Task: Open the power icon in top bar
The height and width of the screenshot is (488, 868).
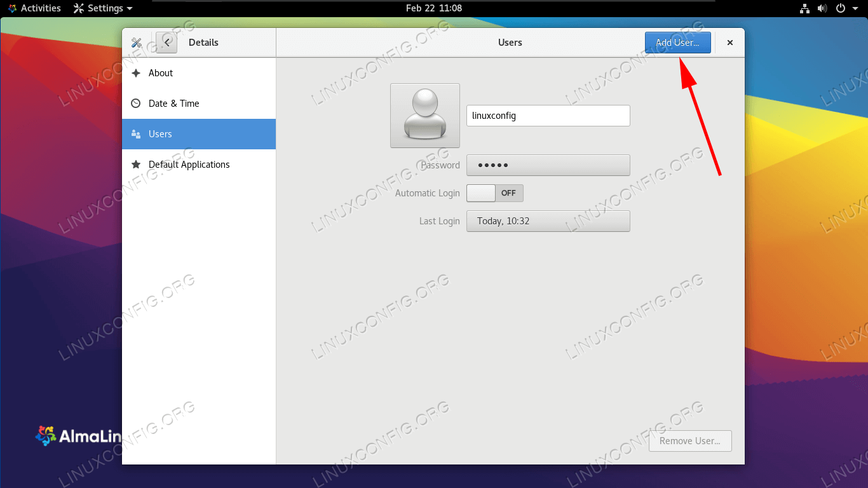Action: coord(840,8)
